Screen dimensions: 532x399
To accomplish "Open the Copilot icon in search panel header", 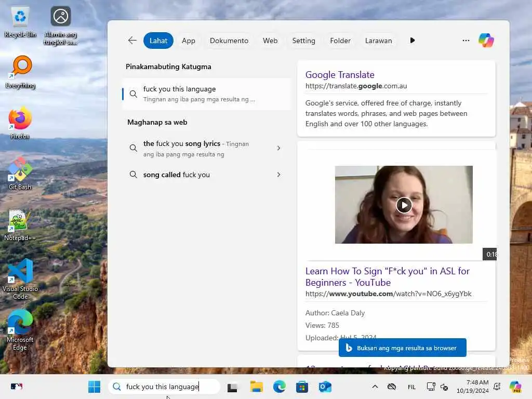I will [x=486, y=41].
